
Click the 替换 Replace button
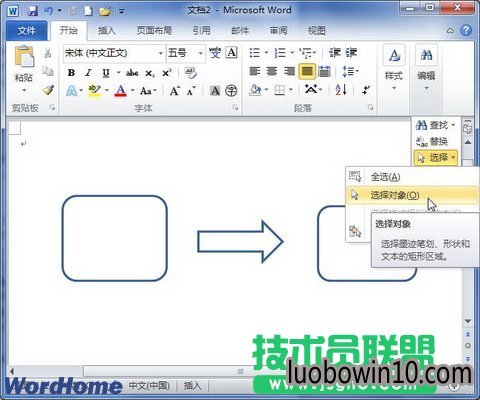[x=432, y=141]
